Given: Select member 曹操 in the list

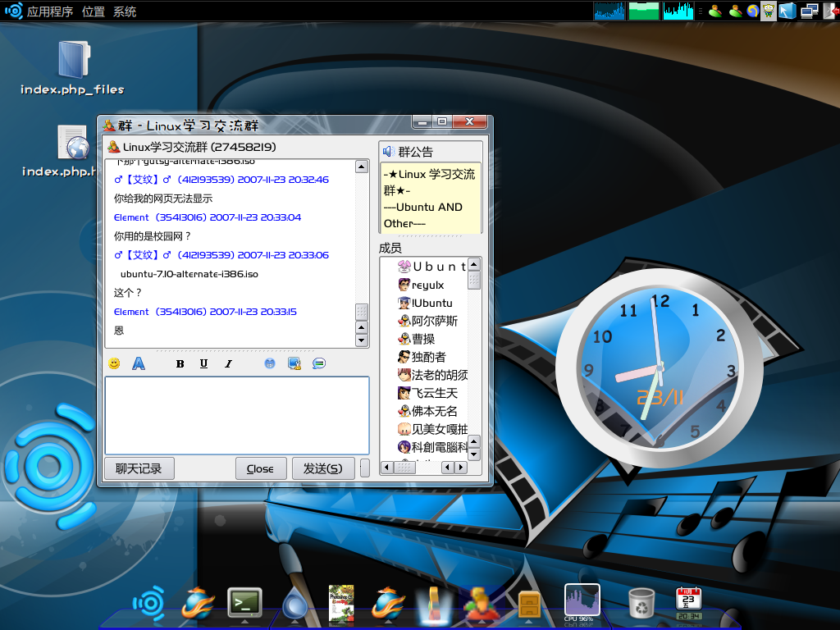Looking at the screenshot, I should 416,339.
